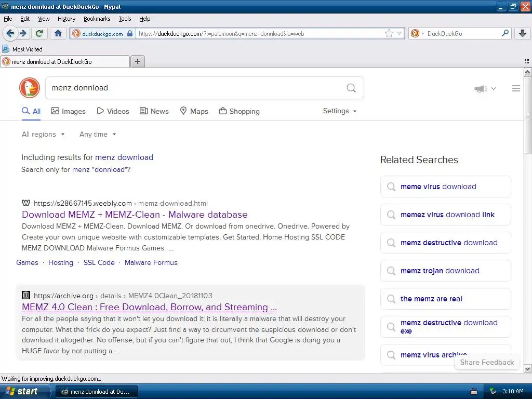Open the File menu

(x=8, y=19)
